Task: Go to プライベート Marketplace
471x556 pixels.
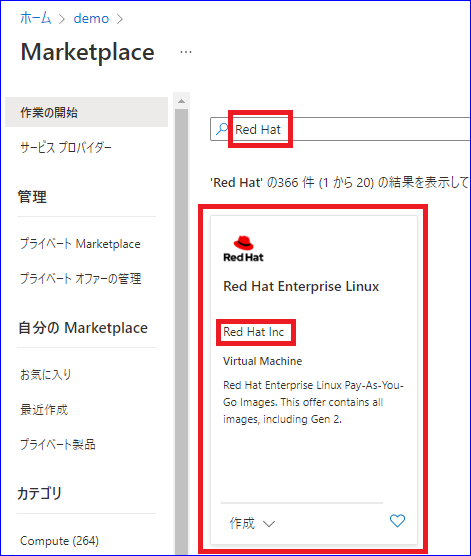Action: tap(80, 244)
